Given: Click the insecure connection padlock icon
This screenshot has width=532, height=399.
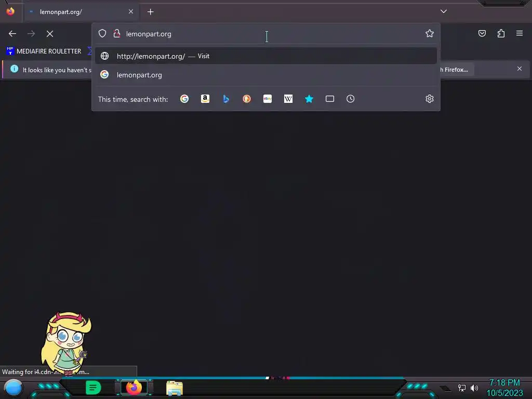Looking at the screenshot, I should click(x=117, y=34).
